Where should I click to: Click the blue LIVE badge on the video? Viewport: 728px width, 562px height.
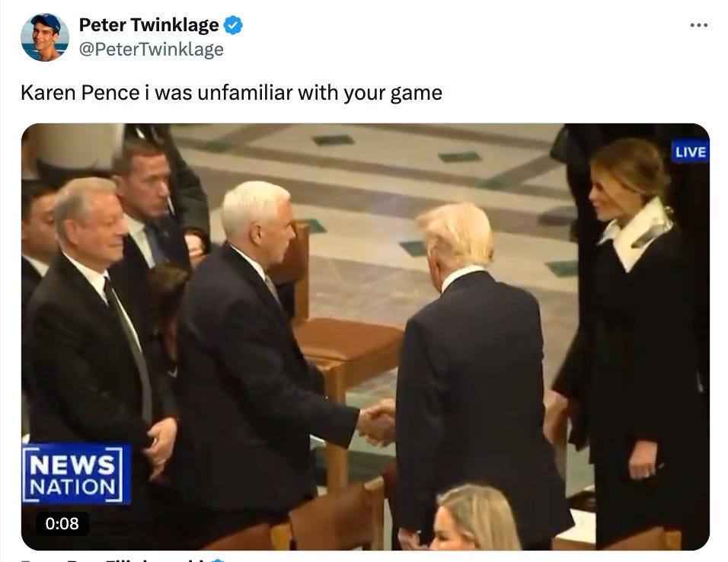coord(691,152)
